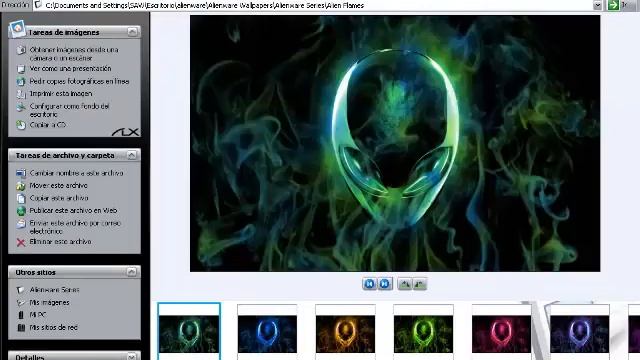
Task: Toggle Detalles panel chevron
Action: (131, 357)
